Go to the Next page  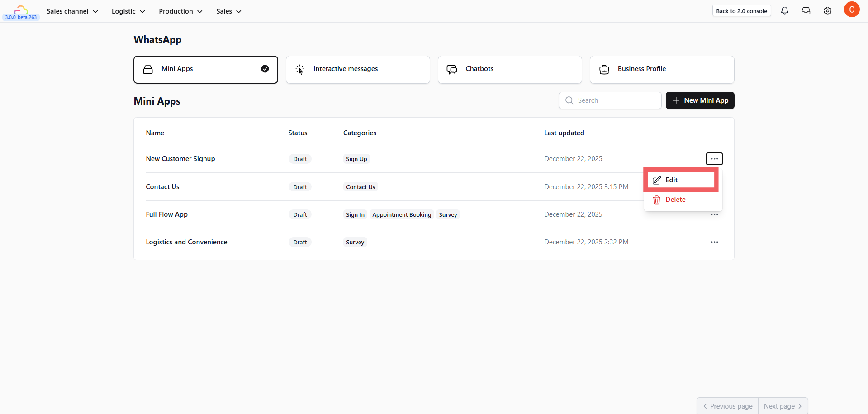click(783, 406)
